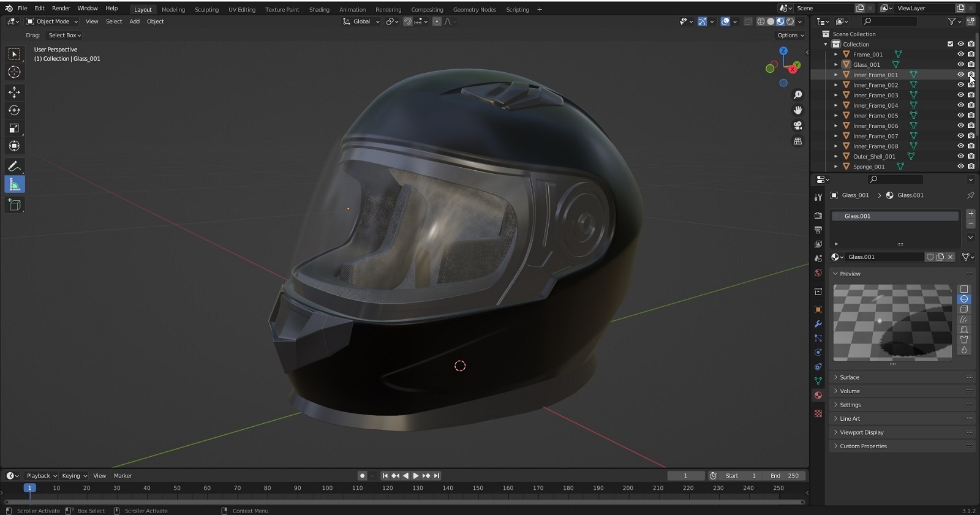Select flat plane preview shape icon
This screenshot has width=980, height=515.
tap(964, 289)
